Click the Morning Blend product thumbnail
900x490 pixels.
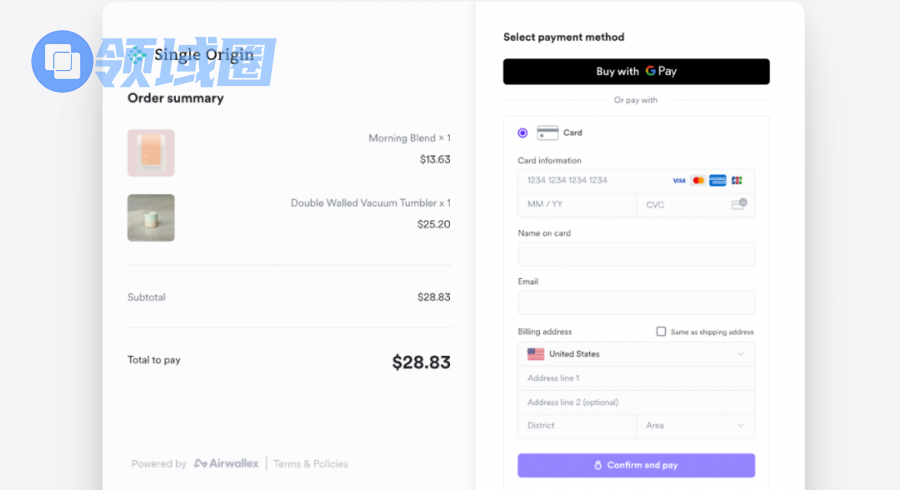pyautogui.click(x=151, y=153)
